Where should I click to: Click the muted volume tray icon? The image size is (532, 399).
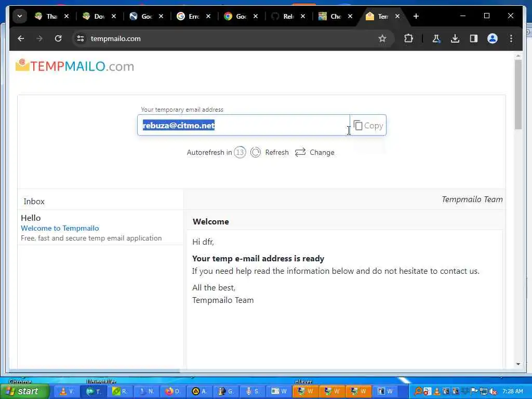pos(494,392)
